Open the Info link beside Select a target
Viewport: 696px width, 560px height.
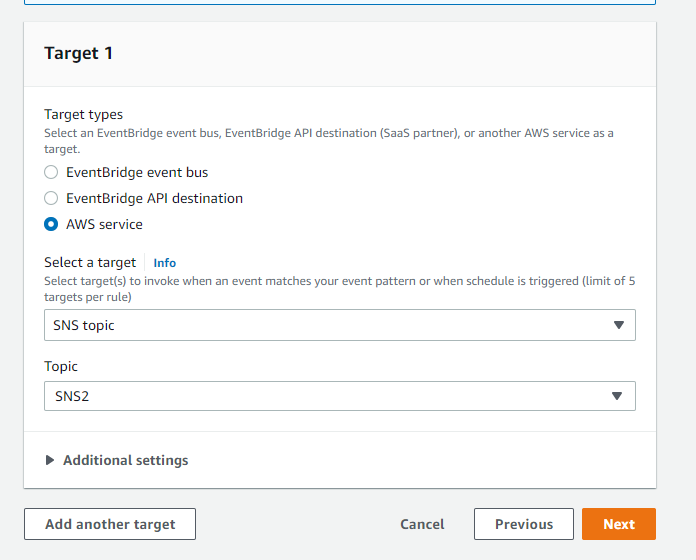pyautogui.click(x=165, y=263)
